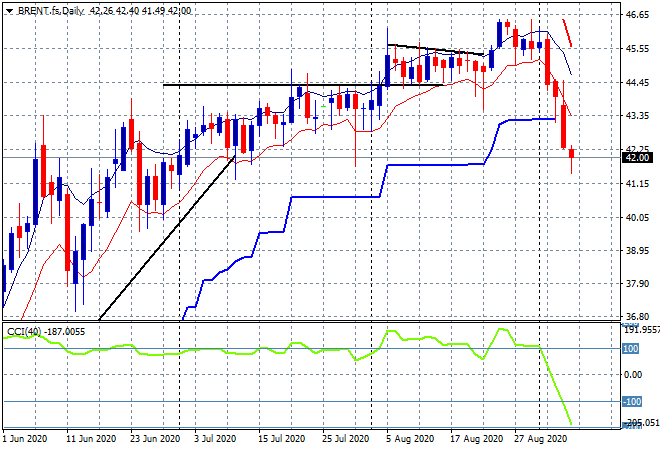
Task: Click the 5 Aug 2020 date label
Action: [410, 439]
